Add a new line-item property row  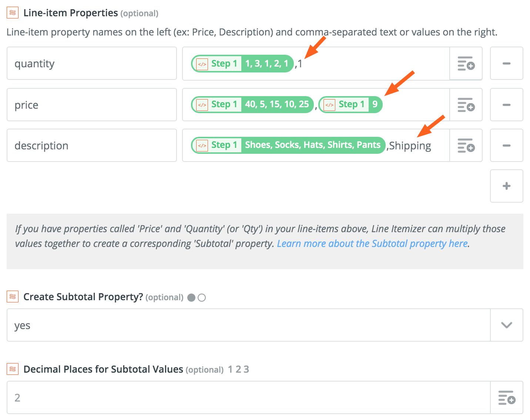click(x=506, y=186)
